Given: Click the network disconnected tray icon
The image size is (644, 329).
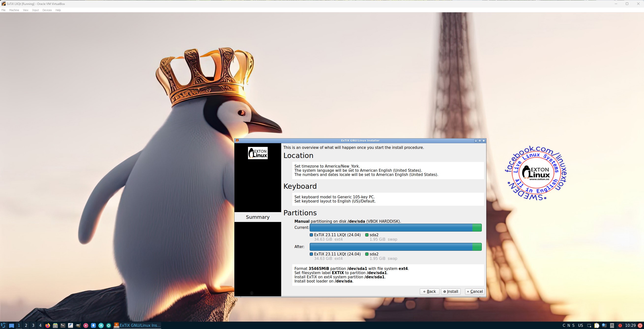Looking at the screenshot, I should point(589,326).
